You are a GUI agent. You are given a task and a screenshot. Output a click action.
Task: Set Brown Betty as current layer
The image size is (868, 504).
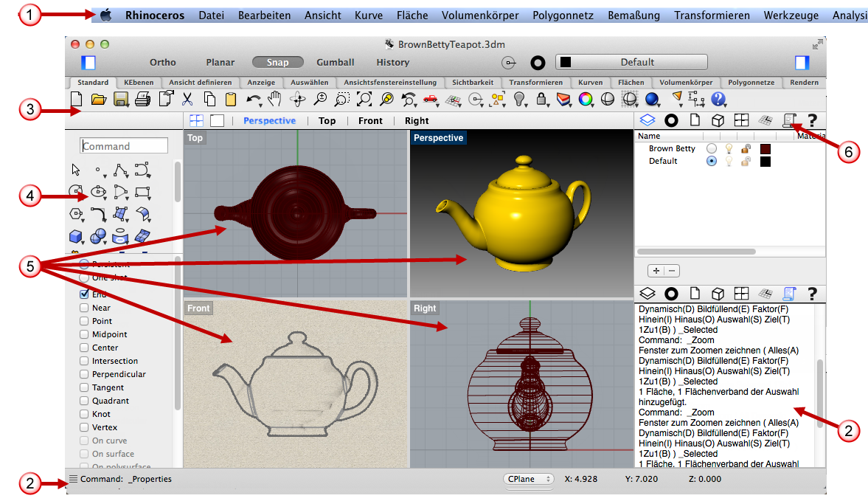click(712, 148)
